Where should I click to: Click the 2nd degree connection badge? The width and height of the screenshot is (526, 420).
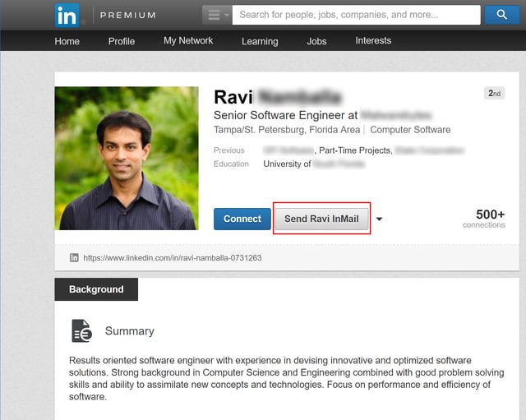pos(494,94)
